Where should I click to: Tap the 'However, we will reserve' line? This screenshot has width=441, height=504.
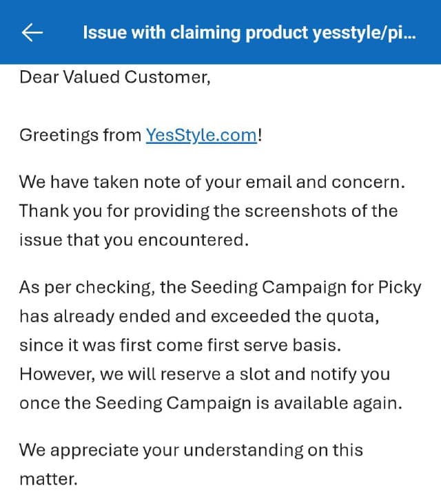[204, 374]
